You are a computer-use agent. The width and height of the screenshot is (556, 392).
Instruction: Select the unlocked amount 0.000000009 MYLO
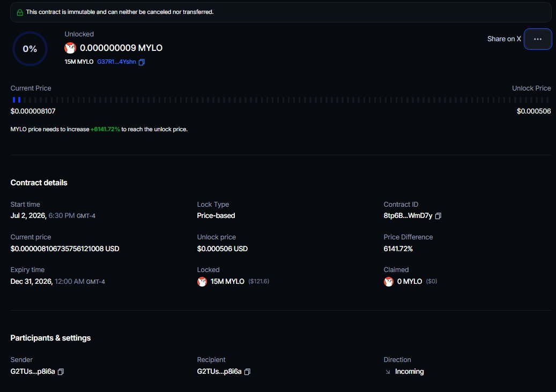(121, 48)
